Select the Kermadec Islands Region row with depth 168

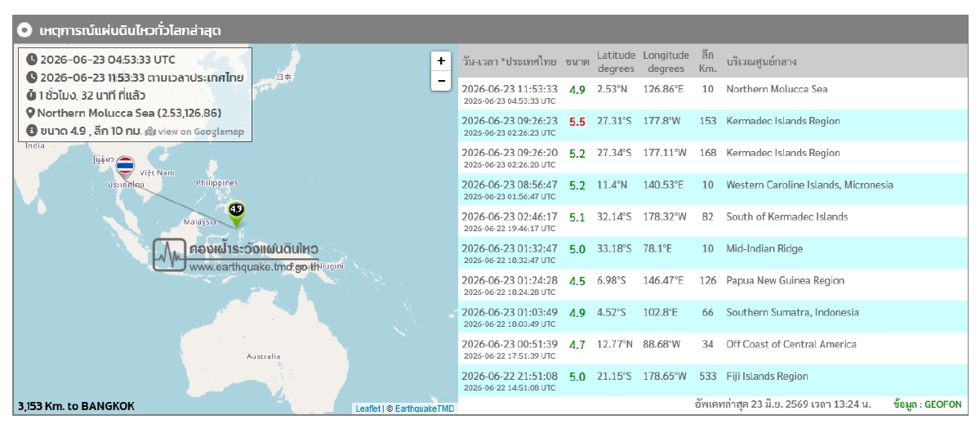pos(711,158)
